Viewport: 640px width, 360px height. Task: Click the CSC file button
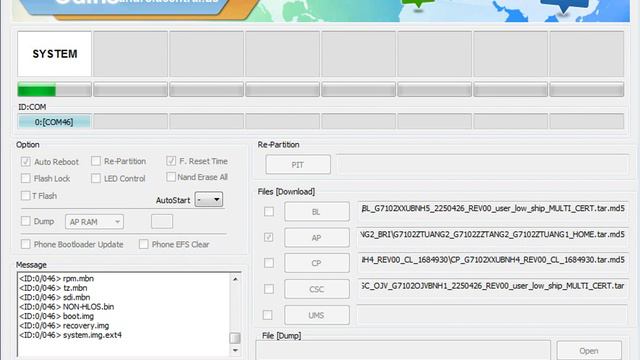pos(317,289)
